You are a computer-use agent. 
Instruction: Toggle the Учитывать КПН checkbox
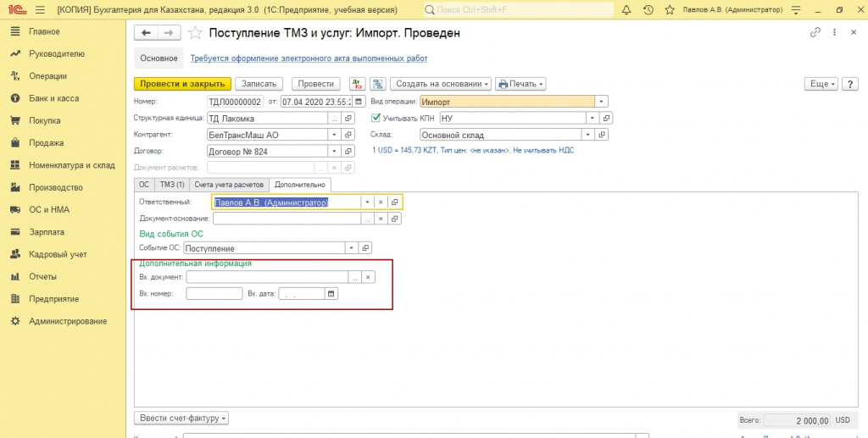click(x=377, y=119)
